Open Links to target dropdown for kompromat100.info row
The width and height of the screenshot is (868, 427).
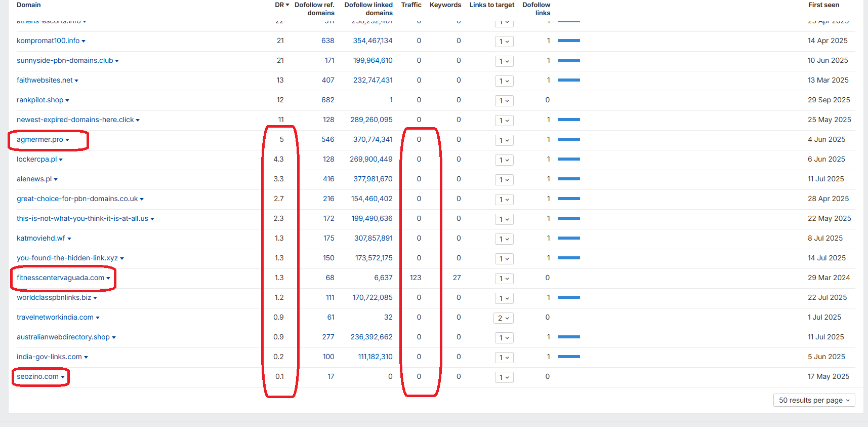click(x=504, y=42)
